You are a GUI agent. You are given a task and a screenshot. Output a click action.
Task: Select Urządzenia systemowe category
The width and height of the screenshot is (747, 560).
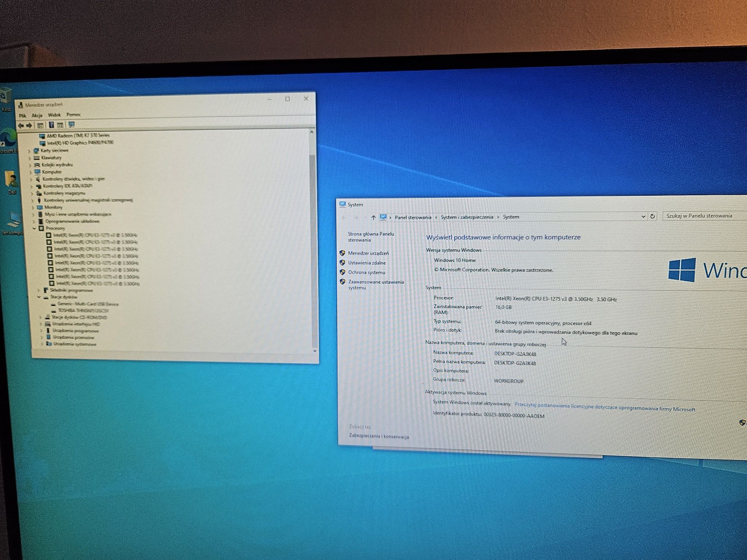point(75,344)
